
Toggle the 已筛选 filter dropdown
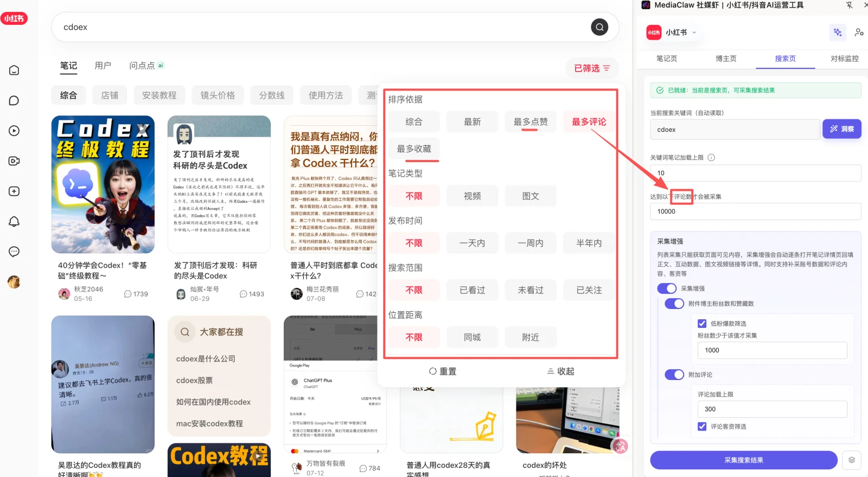coord(592,68)
